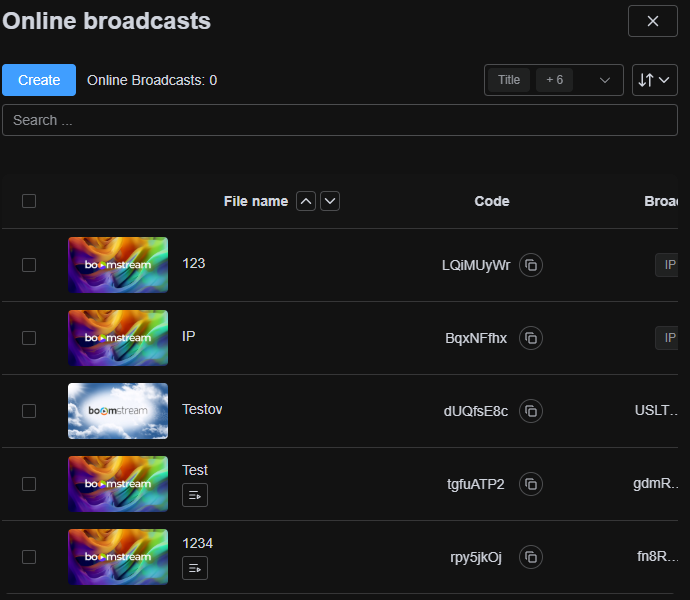Expand the column filter dropdown chevron
The height and width of the screenshot is (600, 690).
pyautogui.click(x=605, y=80)
